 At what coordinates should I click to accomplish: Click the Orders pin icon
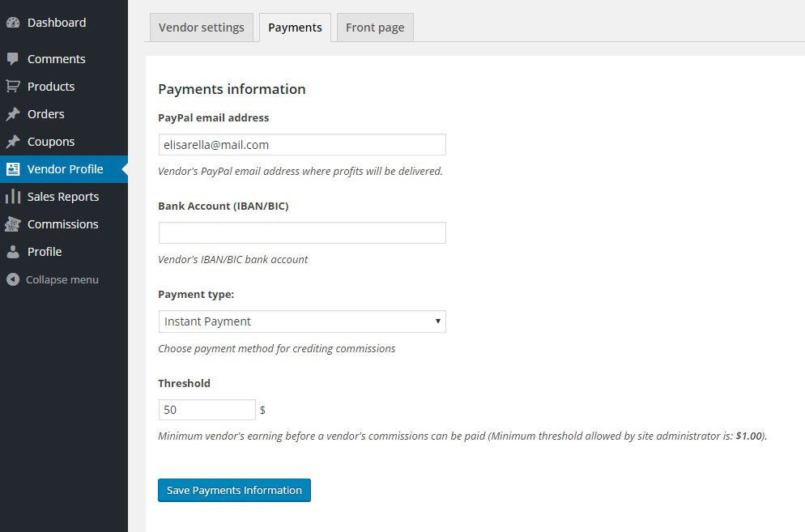pyautogui.click(x=13, y=114)
